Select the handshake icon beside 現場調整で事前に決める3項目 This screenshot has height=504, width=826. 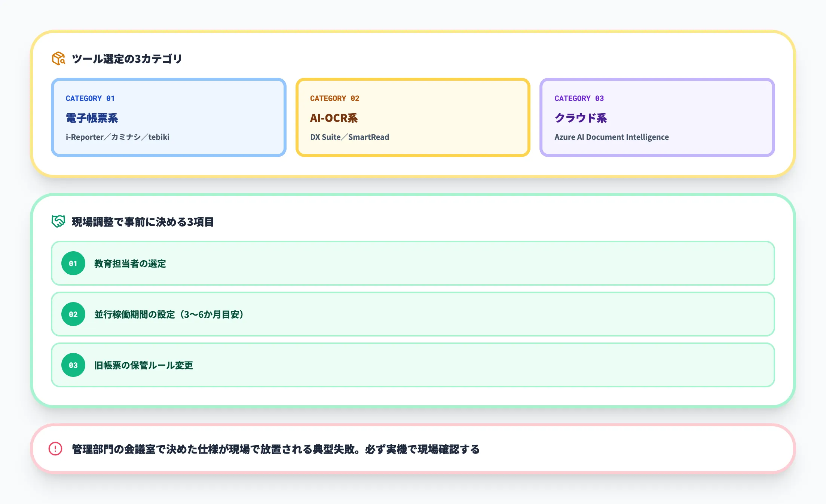(58, 222)
